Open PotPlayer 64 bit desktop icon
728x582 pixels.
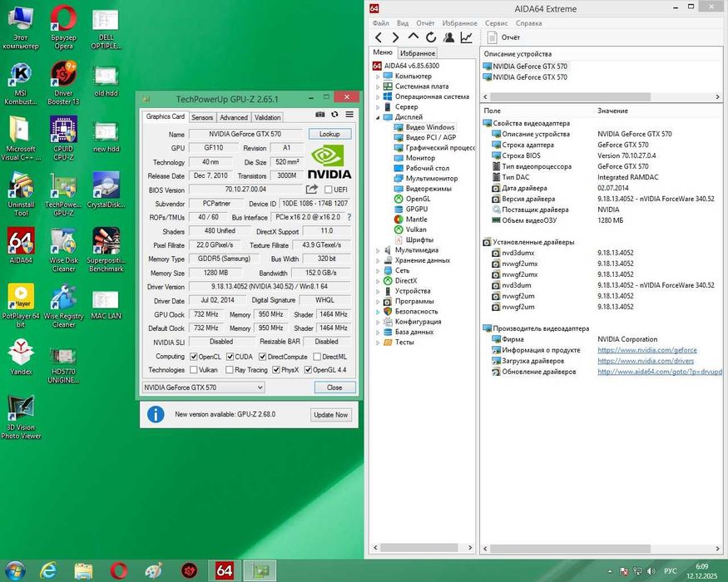[x=21, y=305]
